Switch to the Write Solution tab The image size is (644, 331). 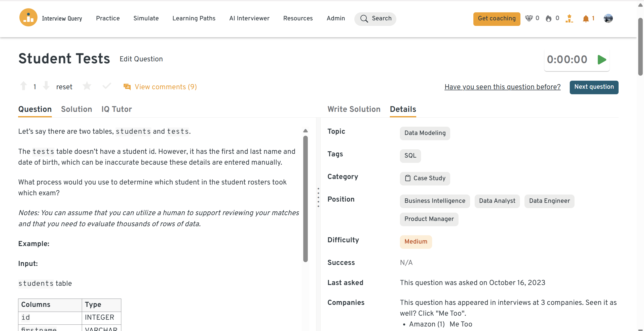(x=354, y=109)
